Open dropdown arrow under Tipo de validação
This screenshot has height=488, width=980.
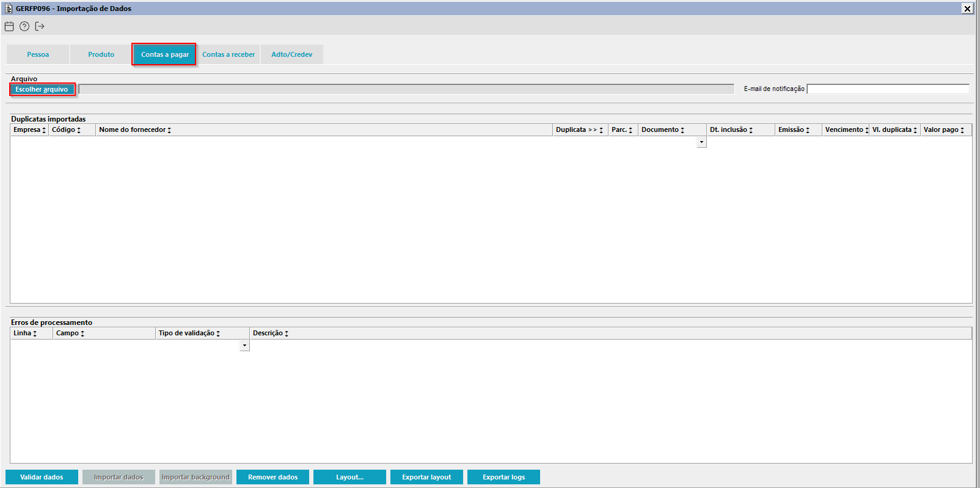(244, 346)
